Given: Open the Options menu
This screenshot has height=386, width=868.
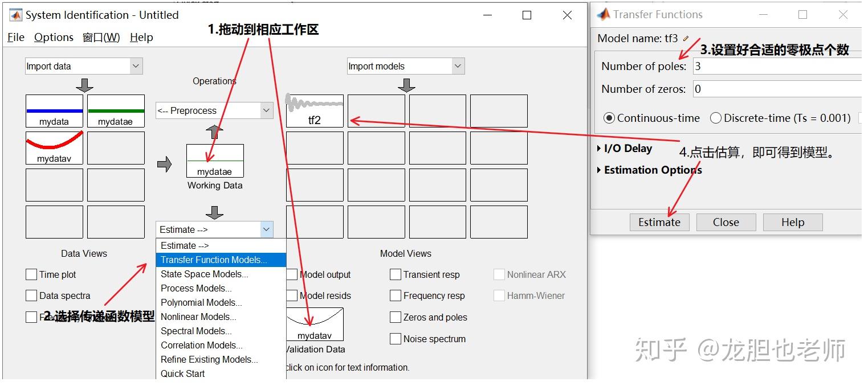Looking at the screenshot, I should click(54, 38).
